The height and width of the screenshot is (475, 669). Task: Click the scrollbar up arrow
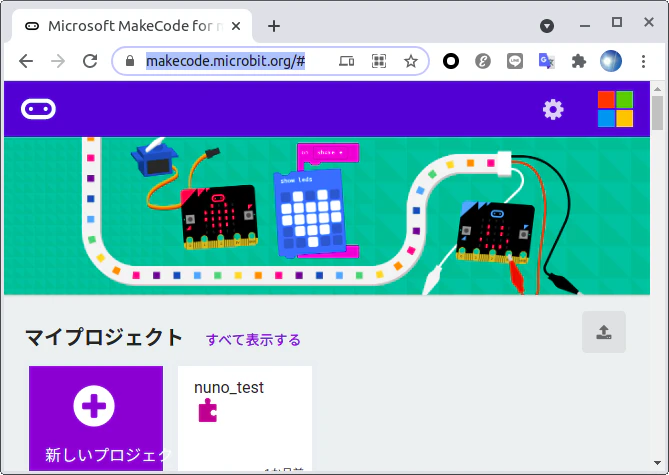click(x=657, y=89)
